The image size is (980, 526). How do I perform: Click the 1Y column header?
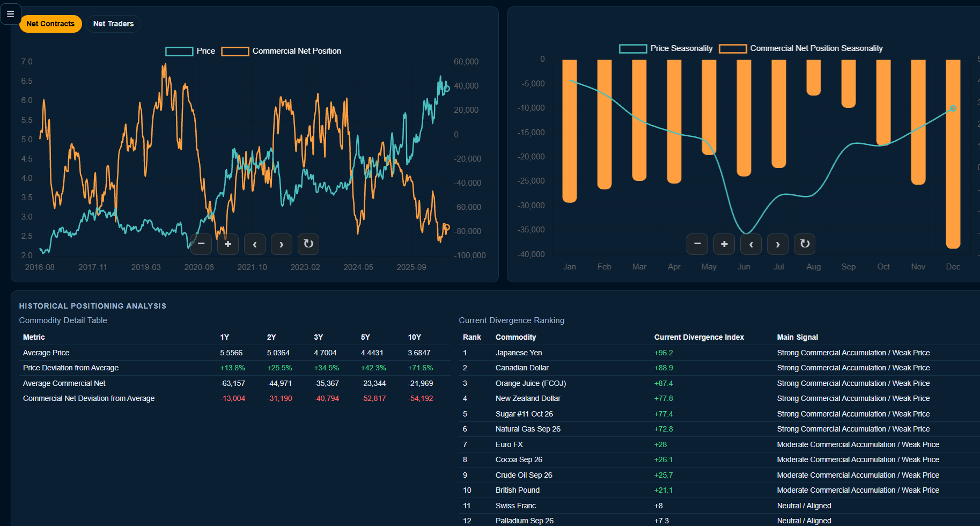[224, 337]
